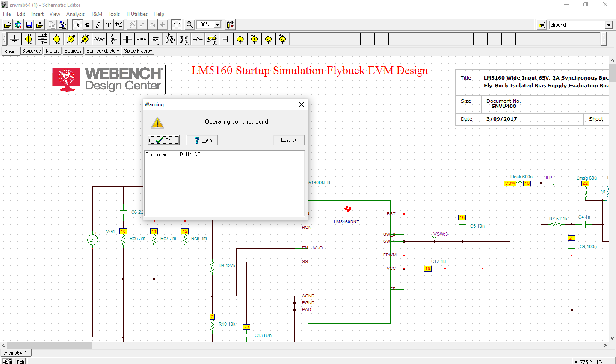Switch to the Sources component tab

click(73, 51)
